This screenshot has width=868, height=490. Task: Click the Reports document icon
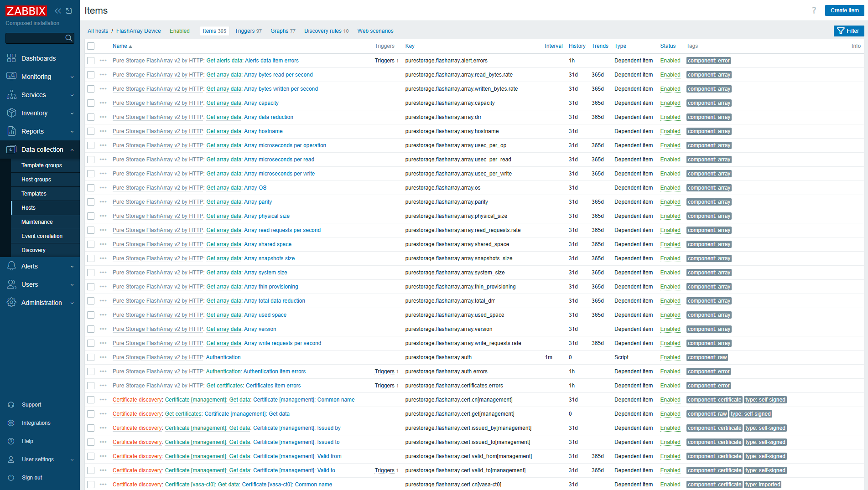click(11, 131)
